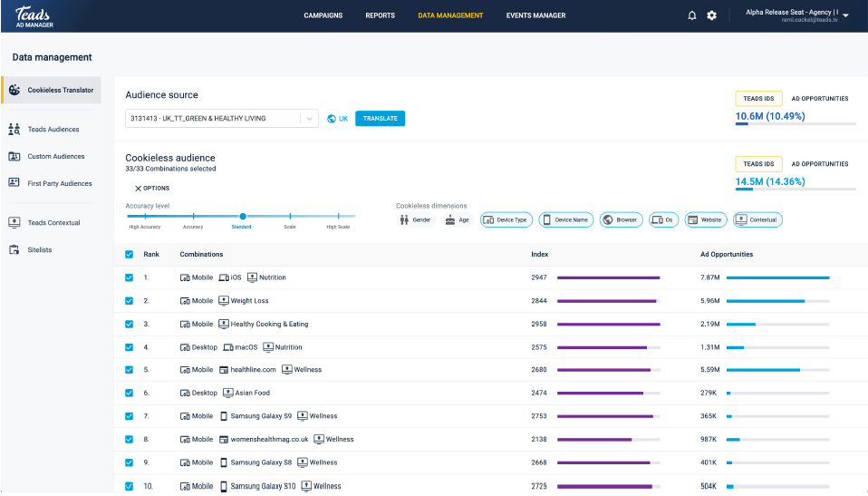Toggle the Device Name dimension chip
This screenshot has width=868, height=496.
coord(565,220)
